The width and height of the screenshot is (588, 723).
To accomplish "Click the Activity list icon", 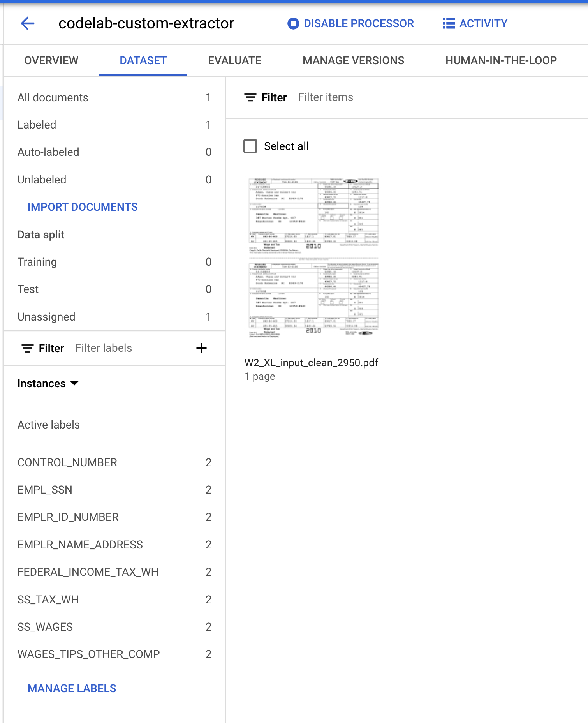I will point(449,23).
